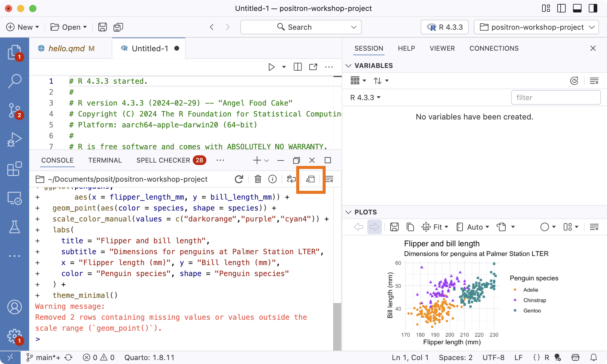Toggle the bottom panel layout
The image size is (607, 364).
pos(577,8)
